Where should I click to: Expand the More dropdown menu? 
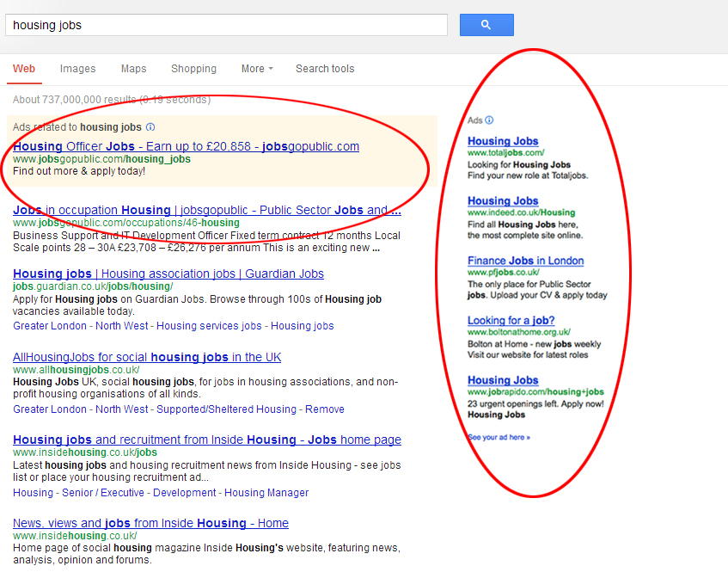coord(257,69)
